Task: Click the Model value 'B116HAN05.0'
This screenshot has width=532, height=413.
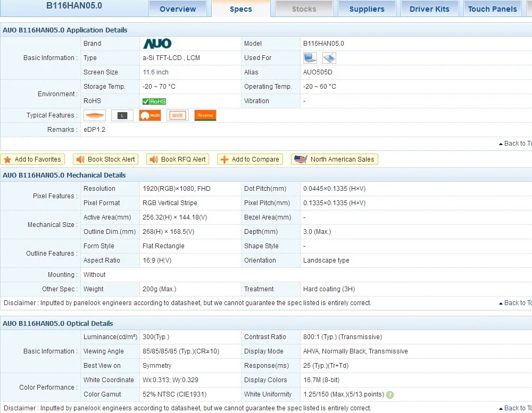Action: click(x=323, y=44)
